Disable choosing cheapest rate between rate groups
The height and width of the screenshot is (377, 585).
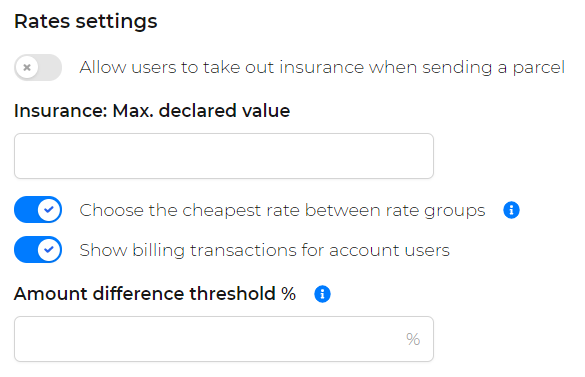(38, 210)
